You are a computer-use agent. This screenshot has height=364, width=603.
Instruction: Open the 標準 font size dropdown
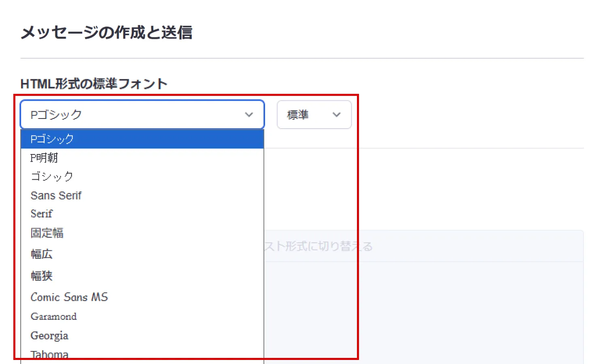314,115
